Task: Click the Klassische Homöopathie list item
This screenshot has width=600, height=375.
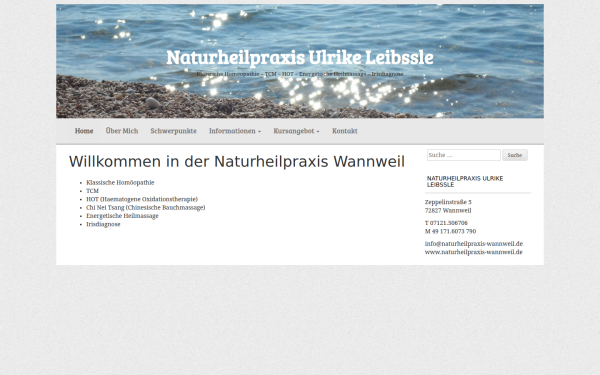Action: [120, 183]
